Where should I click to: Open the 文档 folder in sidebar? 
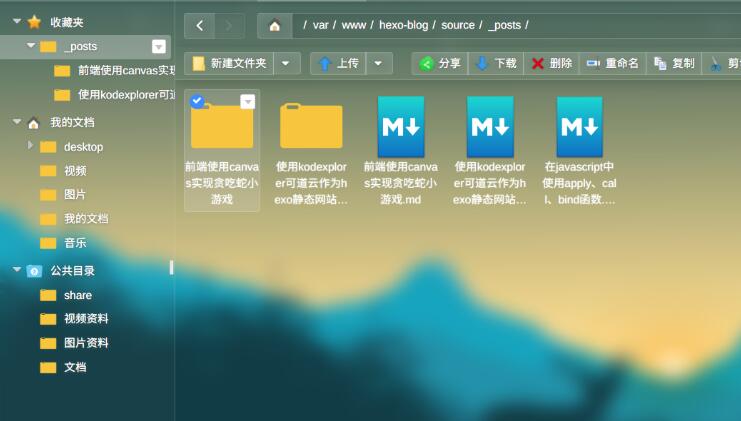(75, 367)
